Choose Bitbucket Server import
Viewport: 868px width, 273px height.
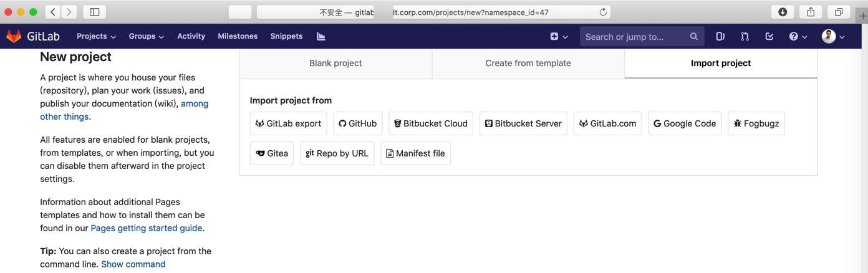pyautogui.click(x=523, y=123)
